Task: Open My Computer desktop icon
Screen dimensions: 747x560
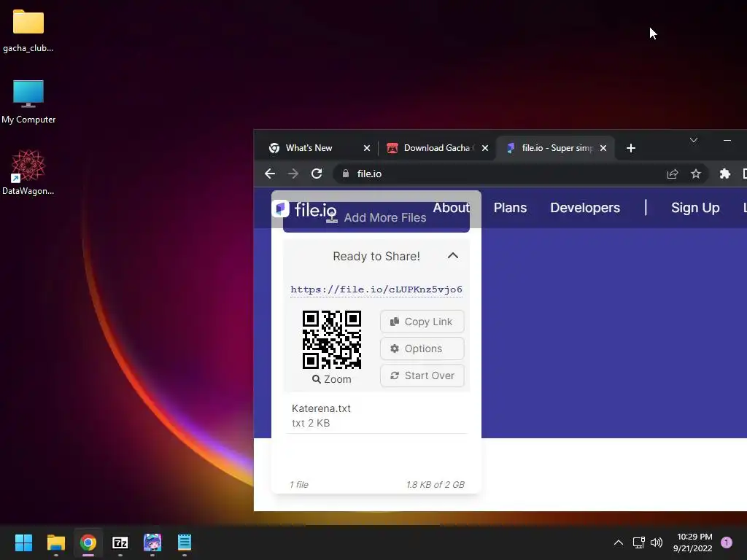Action: pos(28,101)
